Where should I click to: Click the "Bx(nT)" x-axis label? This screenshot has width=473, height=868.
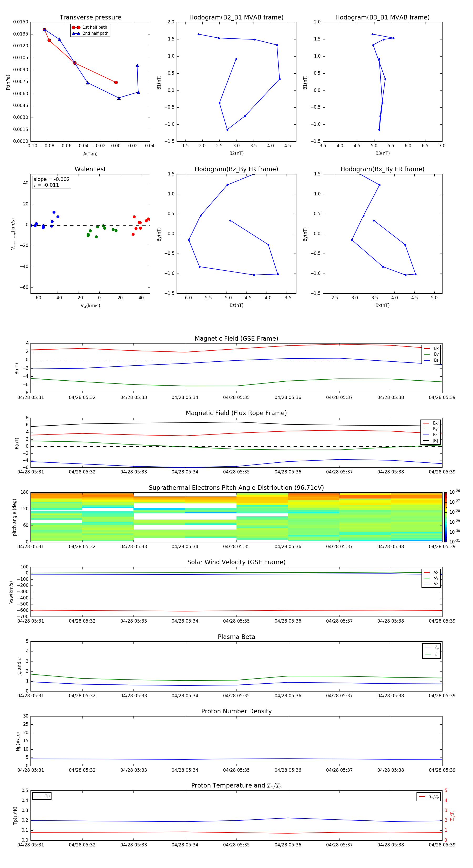382,305
